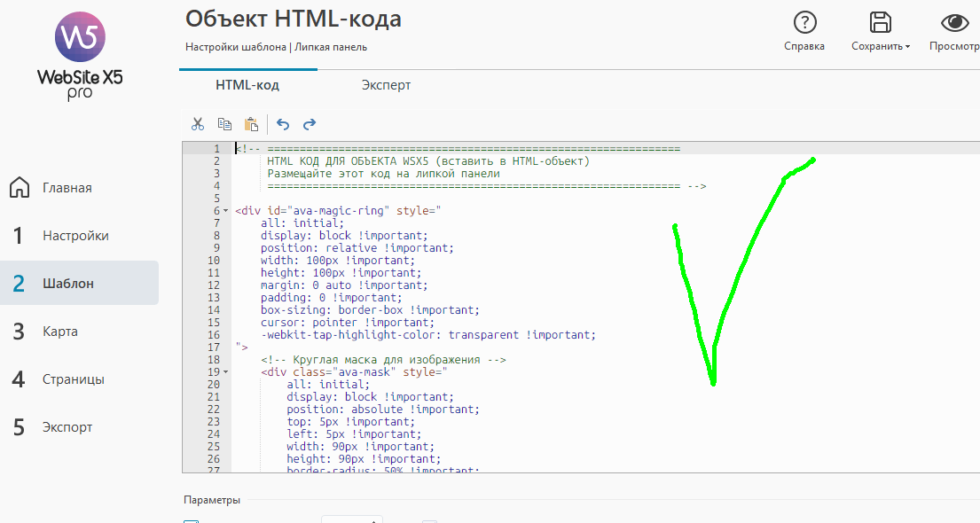Open step 4 Страницы

tap(73, 379)
